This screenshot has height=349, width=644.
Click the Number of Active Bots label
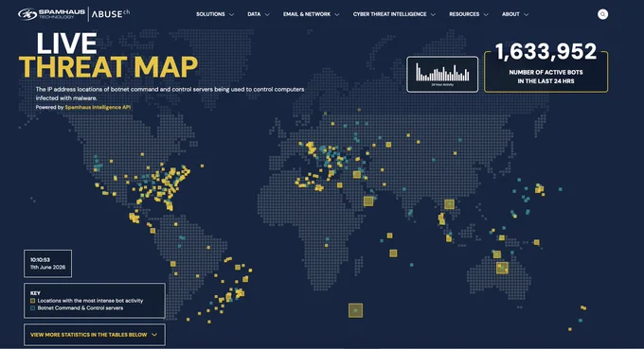point(546,77)
